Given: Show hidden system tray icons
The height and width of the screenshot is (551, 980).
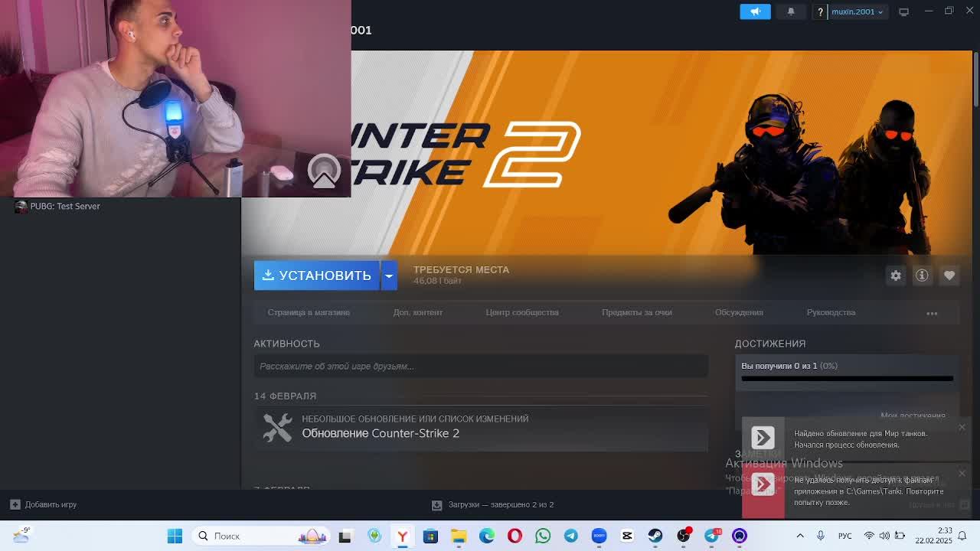Looking at the screenshot, I should 800,536.
